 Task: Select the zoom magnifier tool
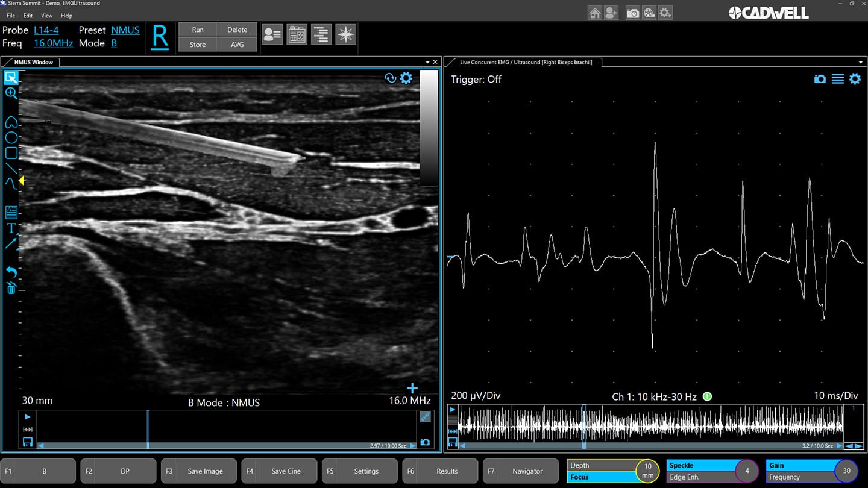(x=11, y=93)
